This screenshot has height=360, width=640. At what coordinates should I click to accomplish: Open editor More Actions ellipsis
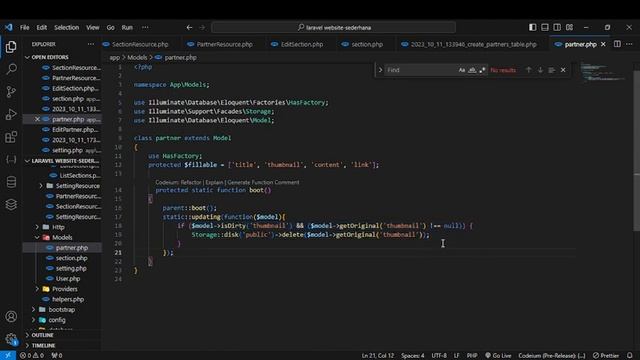(x=629, y=44)
